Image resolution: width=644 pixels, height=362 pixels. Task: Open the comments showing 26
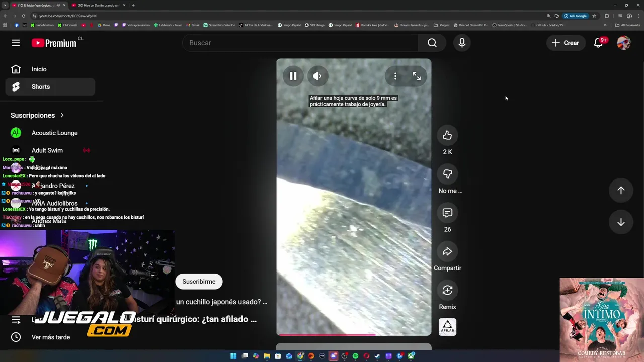click(447, 213)
